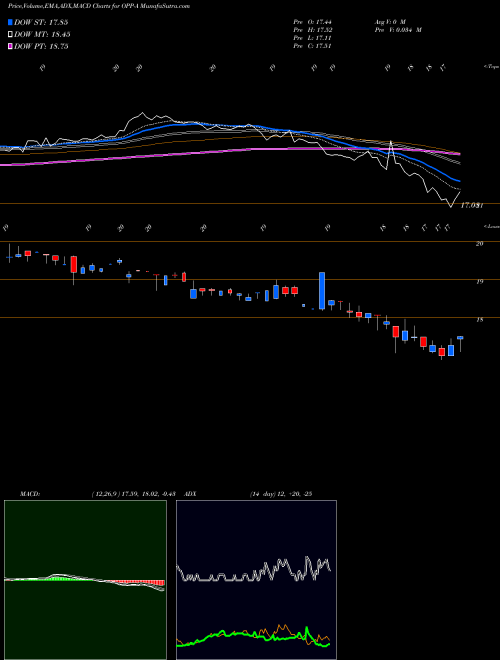This screenshot has width=500, height=660.
Task: Select the DOW ST: 17.83 legend text
Action: point(41,22)
